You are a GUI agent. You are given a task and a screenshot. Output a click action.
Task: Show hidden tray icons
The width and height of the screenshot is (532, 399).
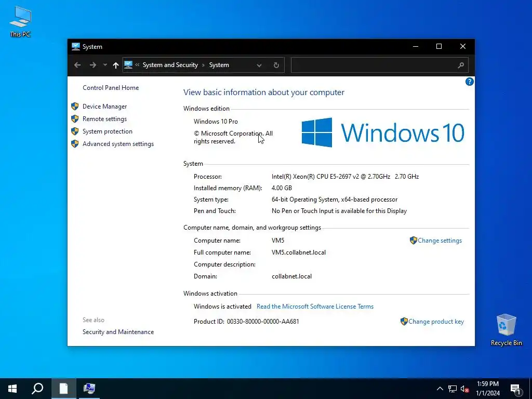(440, 389)
